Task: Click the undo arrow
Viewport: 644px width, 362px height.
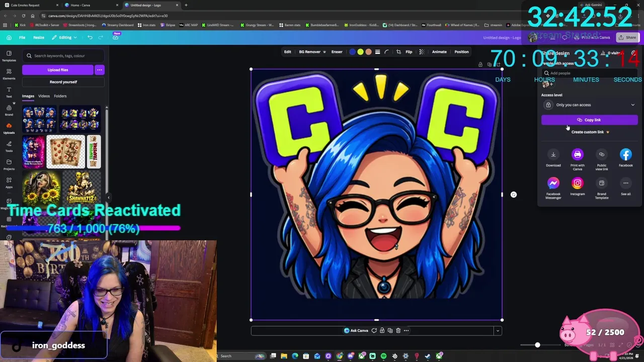Action: pyautogui.click(x=90, y=37)
